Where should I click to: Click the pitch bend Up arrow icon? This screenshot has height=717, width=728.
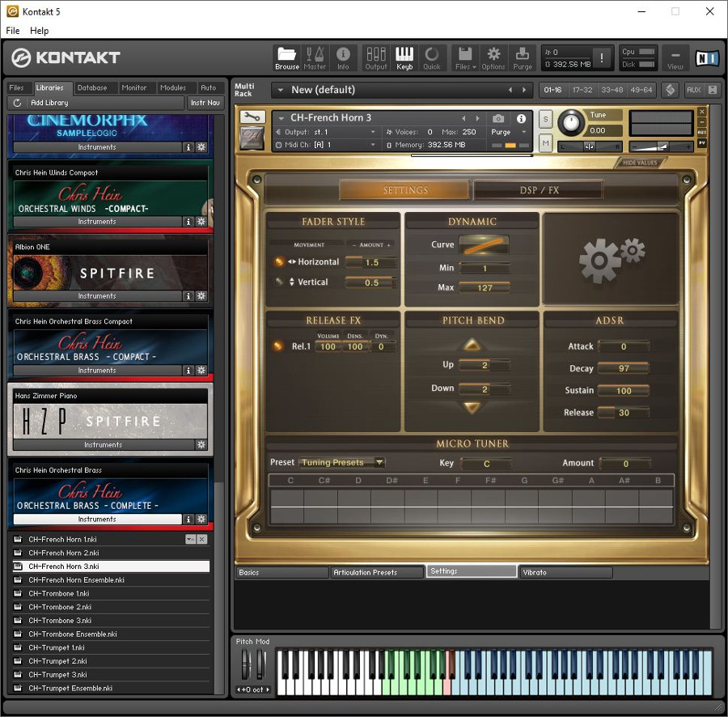[472, 345]
